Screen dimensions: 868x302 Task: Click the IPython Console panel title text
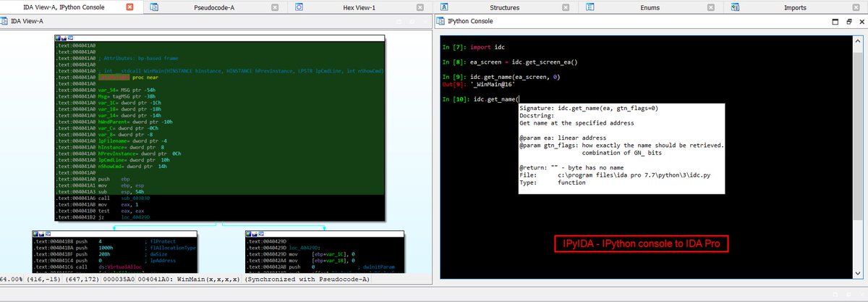471,22
